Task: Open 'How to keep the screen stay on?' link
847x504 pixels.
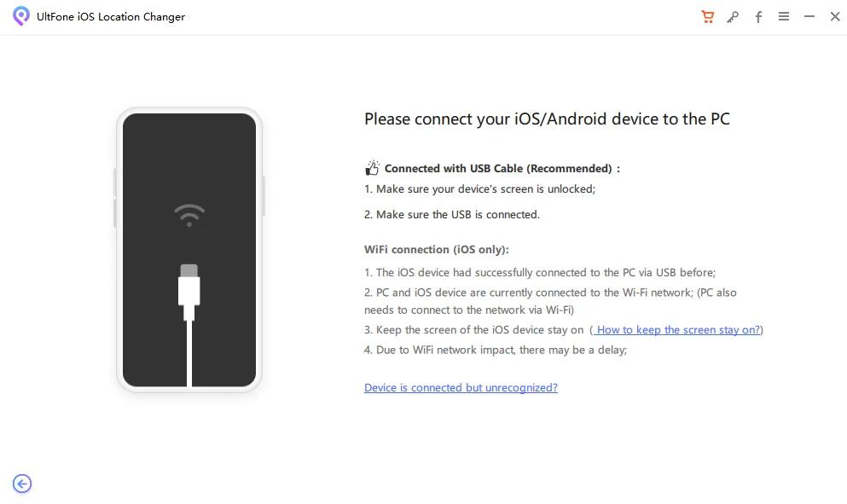Action: [x=676, y=330]
